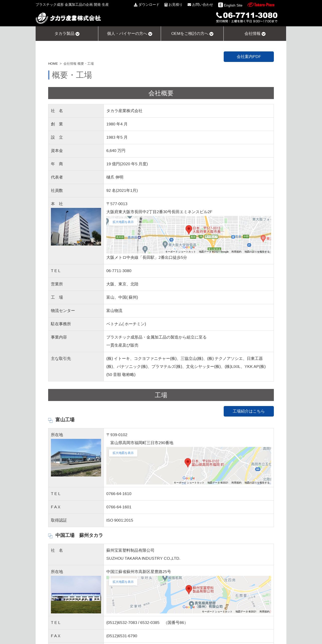322x644 pixels.
Task: Click the 工場紹介はこちら button
Action: click(x=249, y=411)
